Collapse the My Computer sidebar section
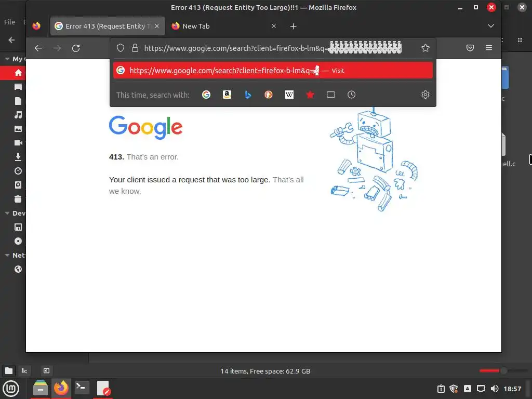Image resolution: width=532 pixels, height=399 pixels. (x=7, y=59)
